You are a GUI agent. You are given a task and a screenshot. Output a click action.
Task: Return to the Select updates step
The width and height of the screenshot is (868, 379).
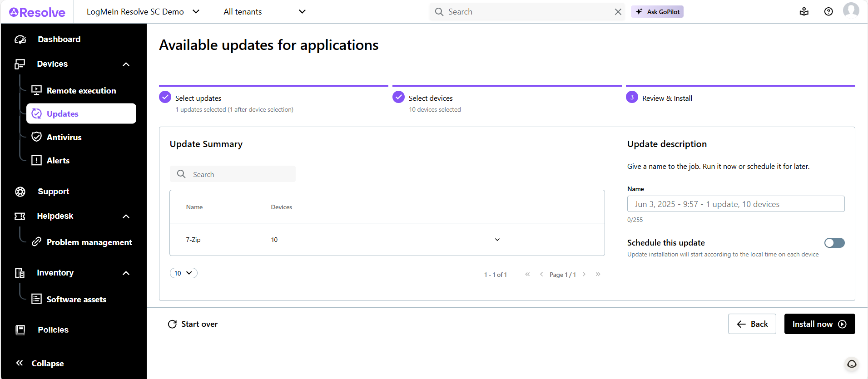[198, 98]
